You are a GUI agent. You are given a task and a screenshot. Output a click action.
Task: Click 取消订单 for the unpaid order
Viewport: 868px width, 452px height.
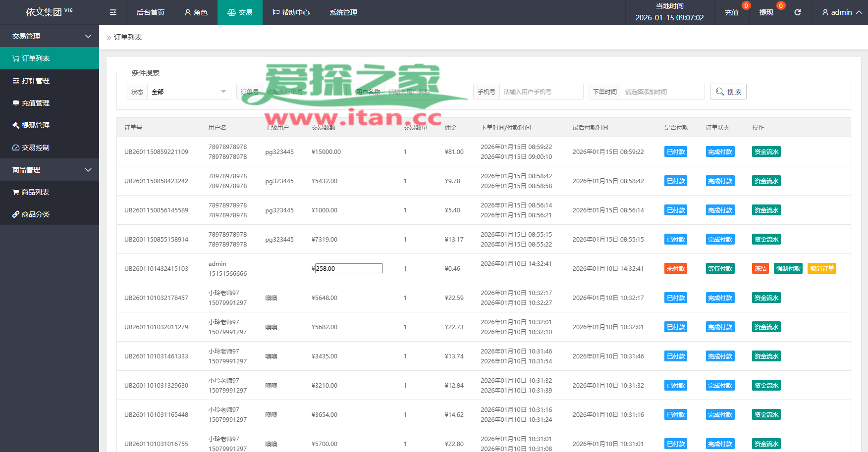click(x=821, y=269)
